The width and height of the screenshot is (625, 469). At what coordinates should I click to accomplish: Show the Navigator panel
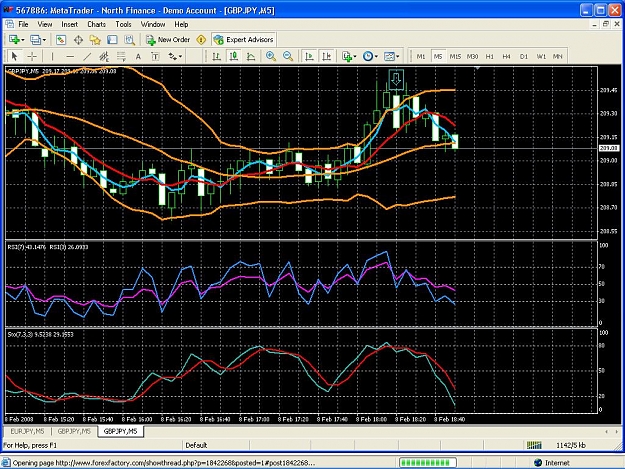tap(95, 39)
